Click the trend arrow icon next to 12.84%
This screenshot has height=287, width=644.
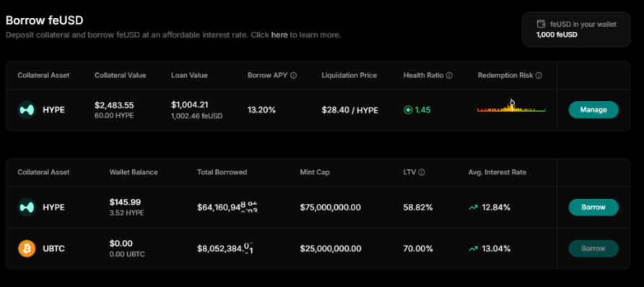(x=473, y=207)
